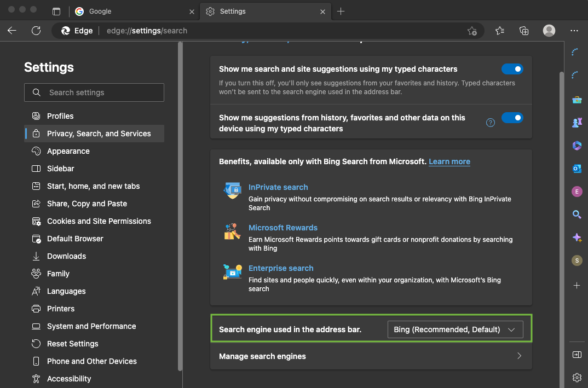Image resolution: width=588 pixels, height=388 pixels.
Task: Open the search engine dropdown showing Bing
Action: (454, 329)
